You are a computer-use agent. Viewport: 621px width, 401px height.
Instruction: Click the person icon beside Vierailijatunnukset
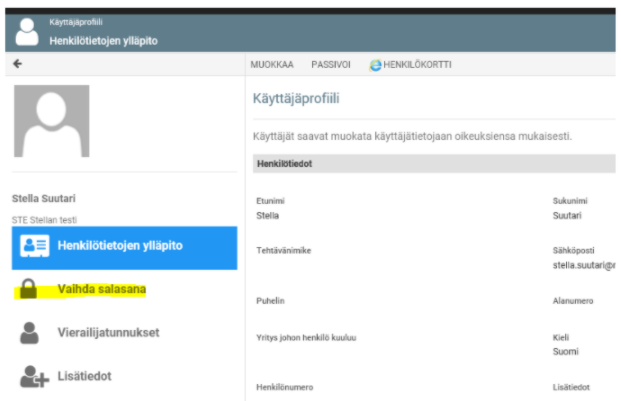coord(29,333)
